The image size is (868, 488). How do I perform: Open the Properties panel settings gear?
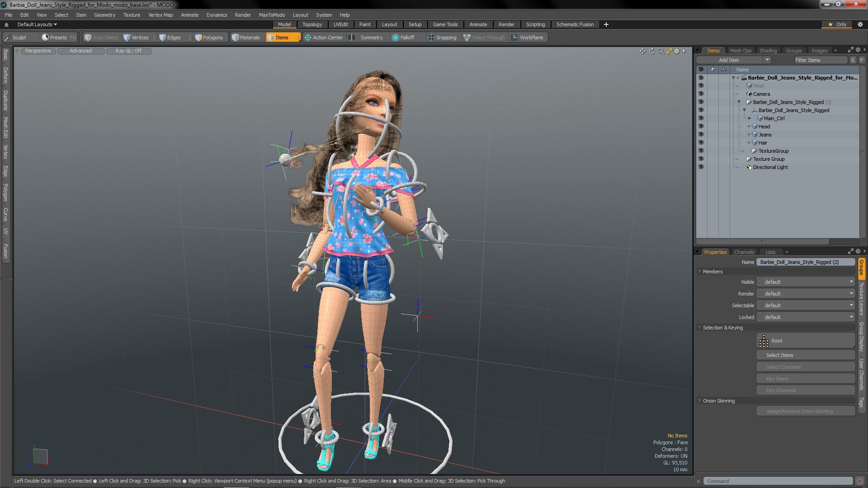[858, 251]
